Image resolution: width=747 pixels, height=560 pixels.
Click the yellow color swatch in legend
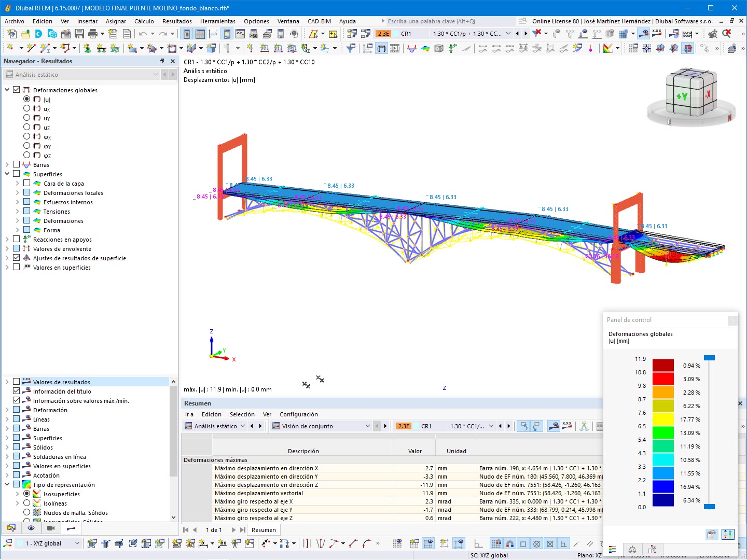click(x=663, y=419)
